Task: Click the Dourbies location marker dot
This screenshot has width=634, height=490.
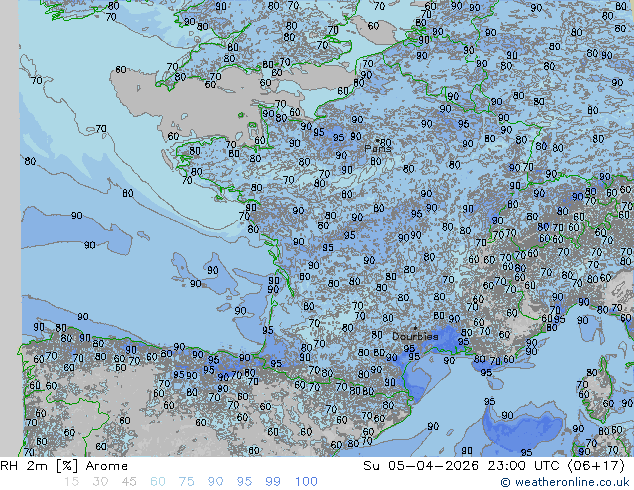Action: point(415,328)
